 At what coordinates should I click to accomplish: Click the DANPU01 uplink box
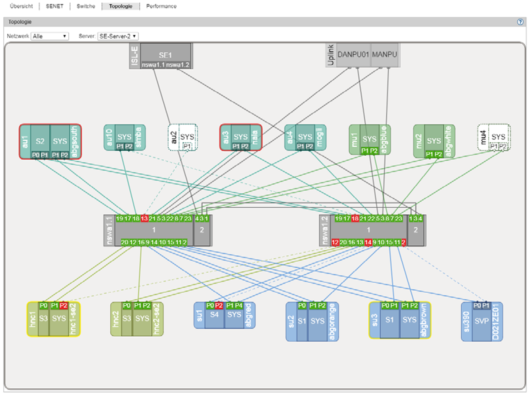[x=353, y=55]
